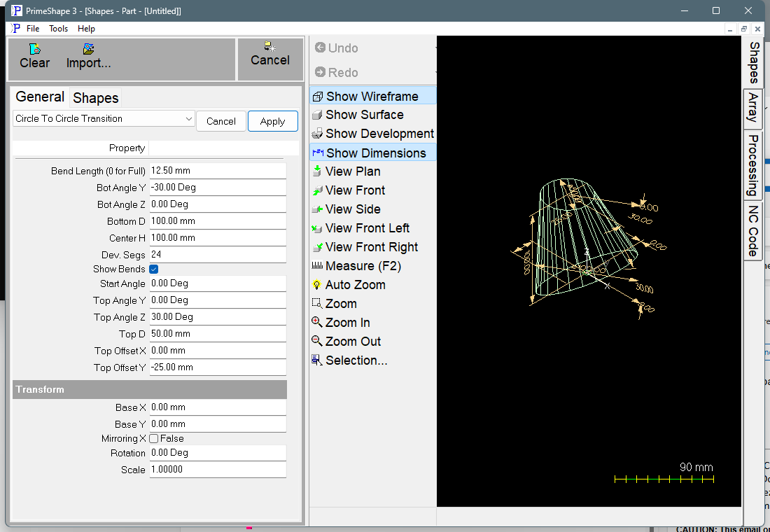Check the Mirroring X checkbox
The image size is (770, 532).
(154, 439)
